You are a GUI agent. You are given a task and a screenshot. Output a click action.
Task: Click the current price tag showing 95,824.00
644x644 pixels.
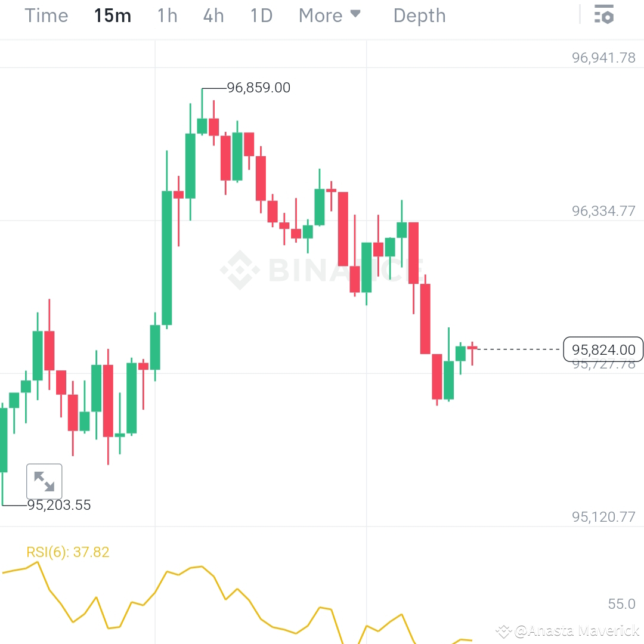603,350
